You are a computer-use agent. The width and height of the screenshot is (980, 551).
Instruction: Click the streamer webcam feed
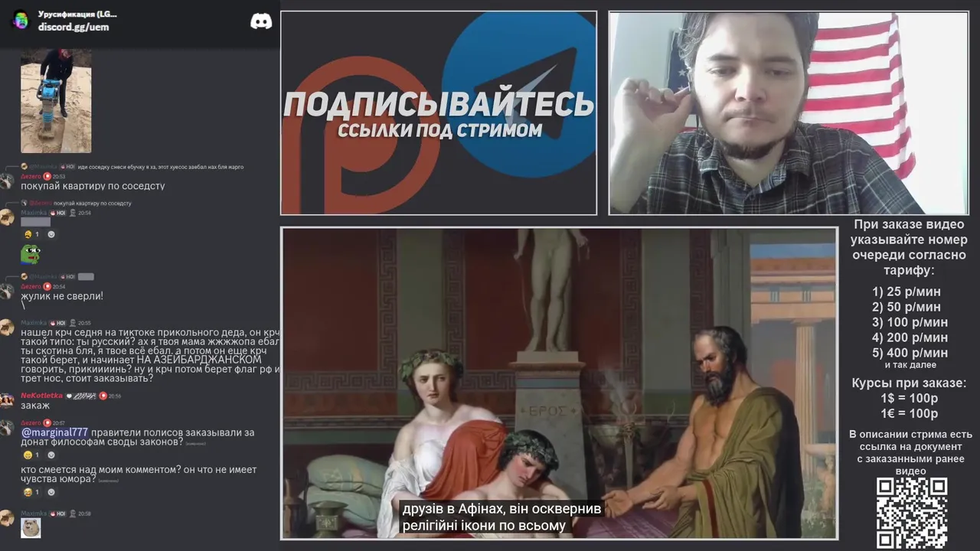(x=789, y=112)
